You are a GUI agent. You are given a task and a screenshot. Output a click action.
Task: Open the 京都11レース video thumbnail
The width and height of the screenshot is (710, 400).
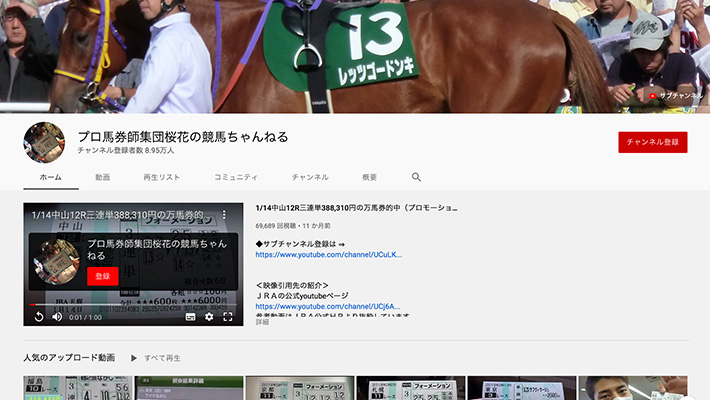coord(300,388)
